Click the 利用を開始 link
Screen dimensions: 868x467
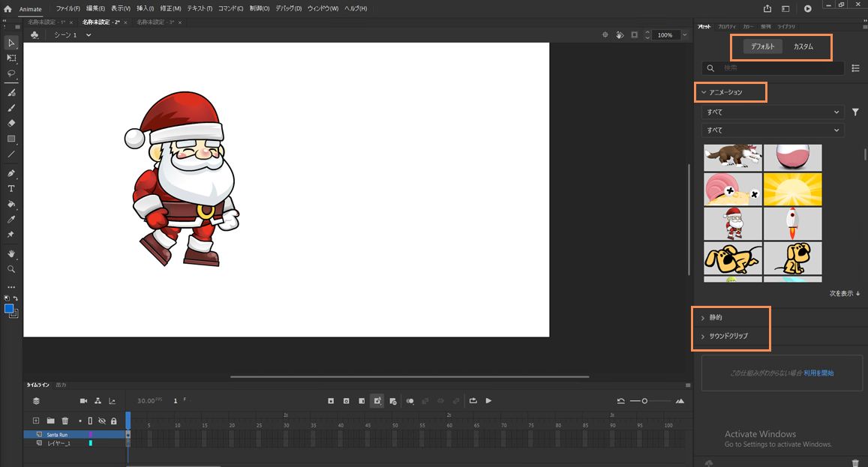(818, 373)
